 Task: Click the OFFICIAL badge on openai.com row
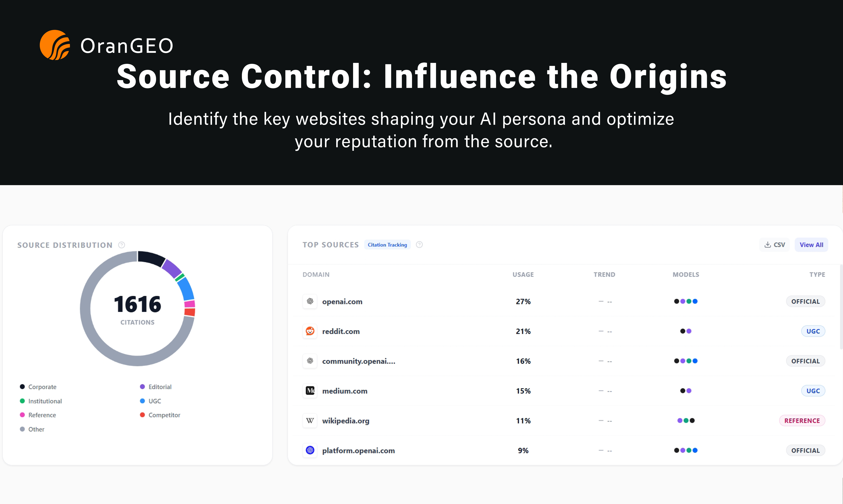pos(806,301)
